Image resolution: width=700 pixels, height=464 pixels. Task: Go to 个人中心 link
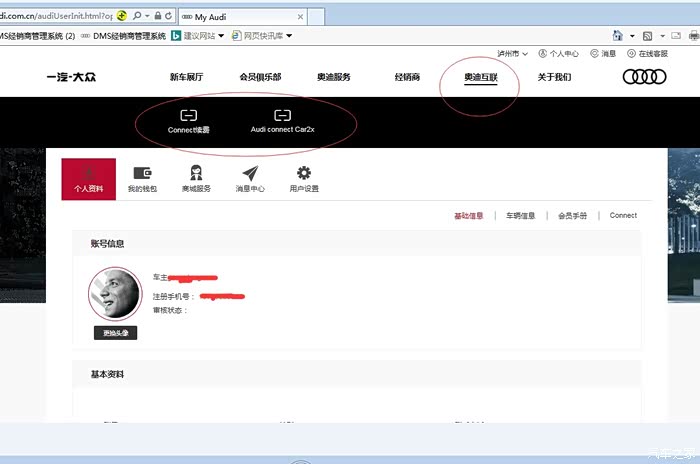[x=558, y=54]
